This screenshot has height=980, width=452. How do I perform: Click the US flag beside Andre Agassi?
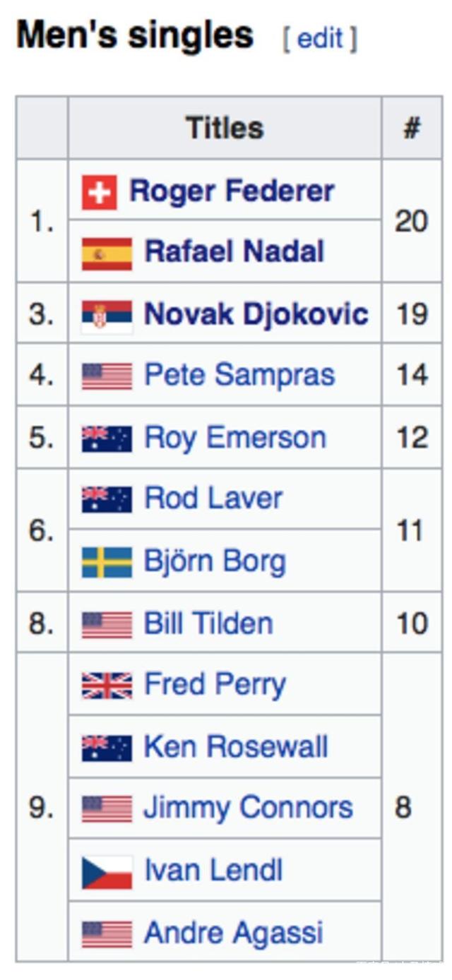pyautogui.click(x=107, y=933)
